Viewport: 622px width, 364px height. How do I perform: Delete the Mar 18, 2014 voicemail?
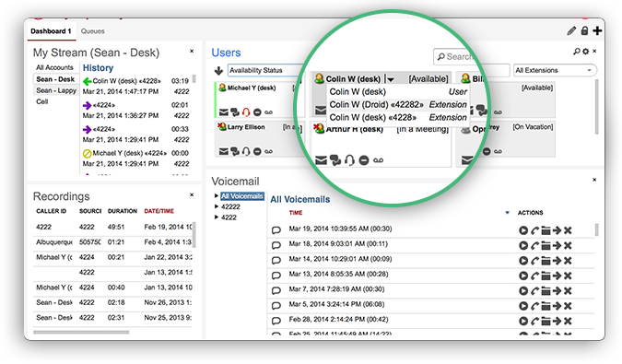pos(568,245)
